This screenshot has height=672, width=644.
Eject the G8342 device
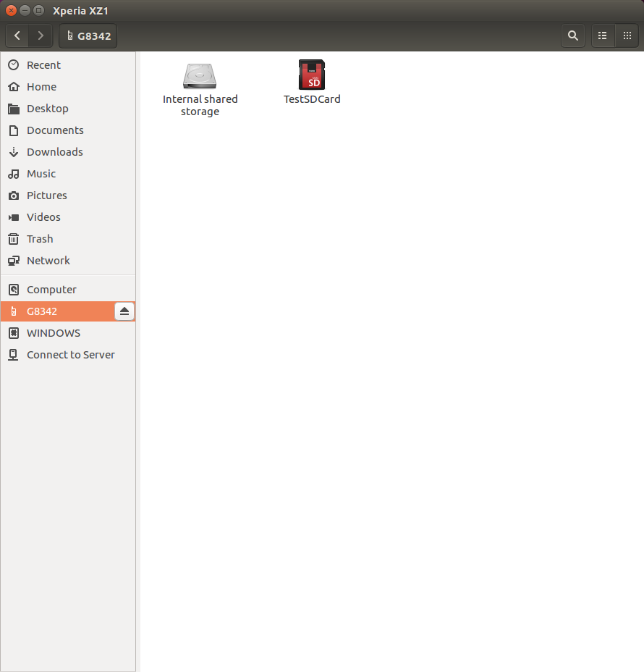pos(124,311)
